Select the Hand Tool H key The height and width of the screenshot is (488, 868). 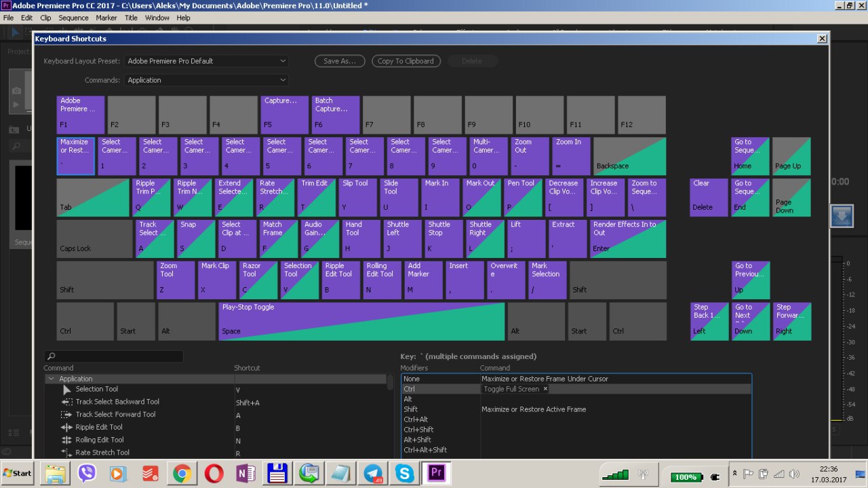click(x=361, y=239)
